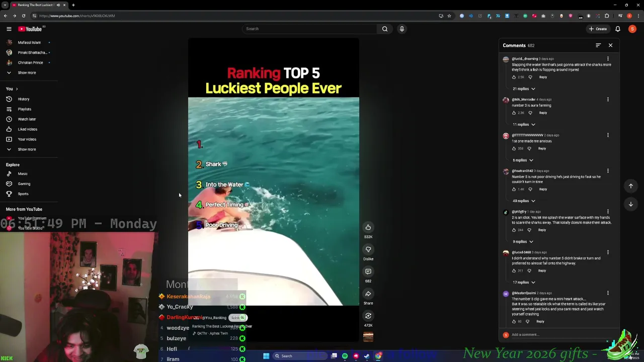
Task: Open the options menu for @lucid_dreaming's comment
Action: [608, 59]
